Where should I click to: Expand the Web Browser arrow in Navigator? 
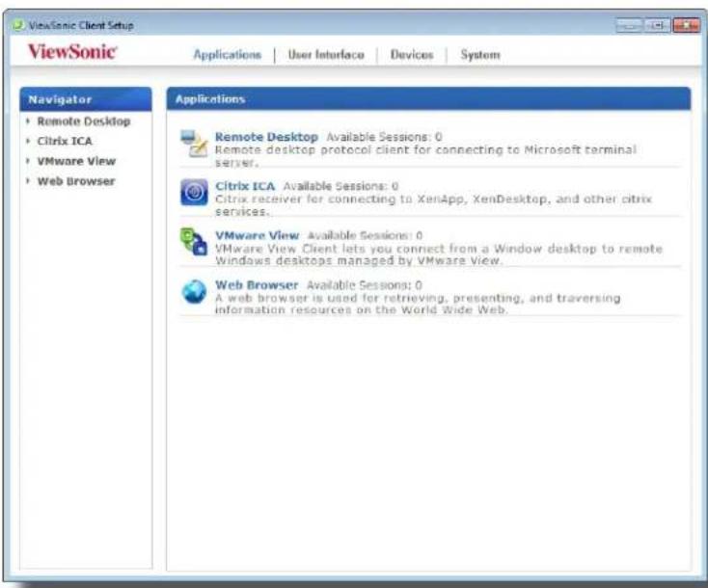click(x=28, y=181)
